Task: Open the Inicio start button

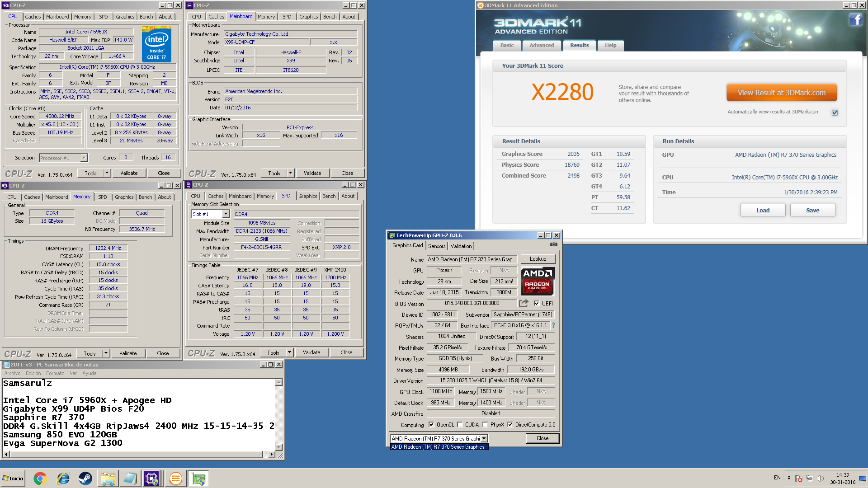Action: [13, 479]
